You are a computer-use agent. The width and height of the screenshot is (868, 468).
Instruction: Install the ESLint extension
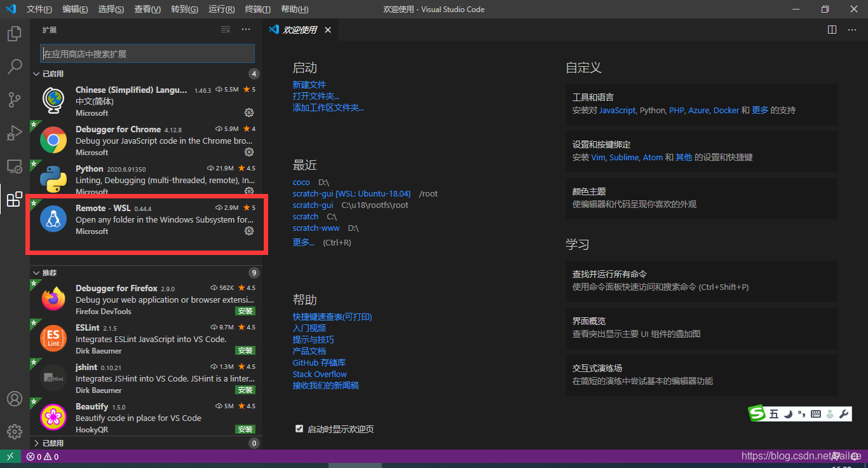point(245,350)
